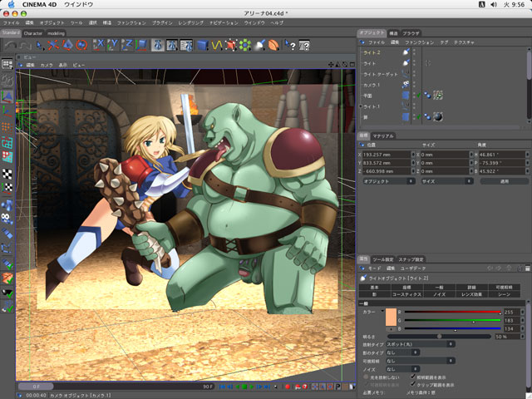532x399 pixels.
Task: Toggle the green check on bottom object row
Action: pos(419,117)
